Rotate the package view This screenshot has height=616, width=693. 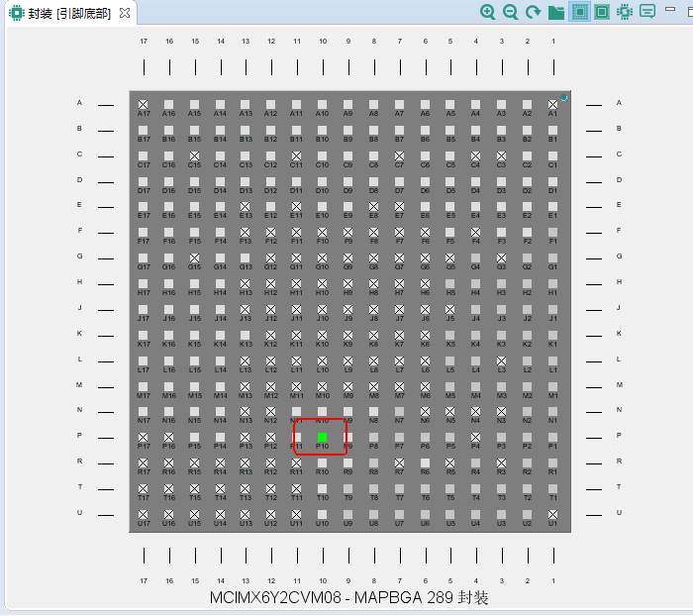(534, 12)
